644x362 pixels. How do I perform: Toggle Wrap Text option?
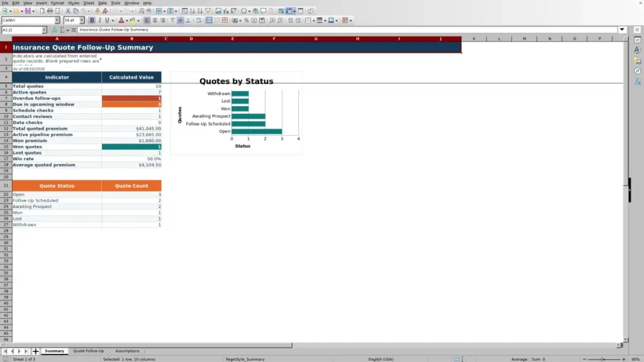(199, 21)
